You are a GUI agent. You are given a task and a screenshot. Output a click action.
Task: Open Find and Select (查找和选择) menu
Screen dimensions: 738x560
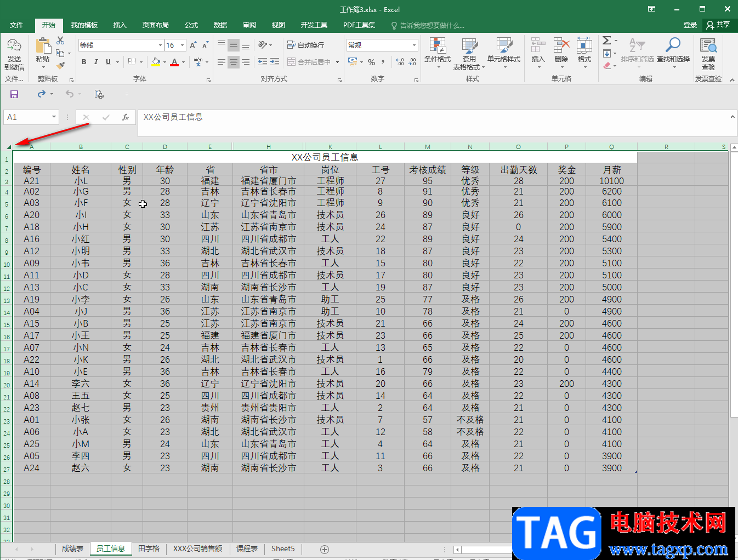point(673,54)
